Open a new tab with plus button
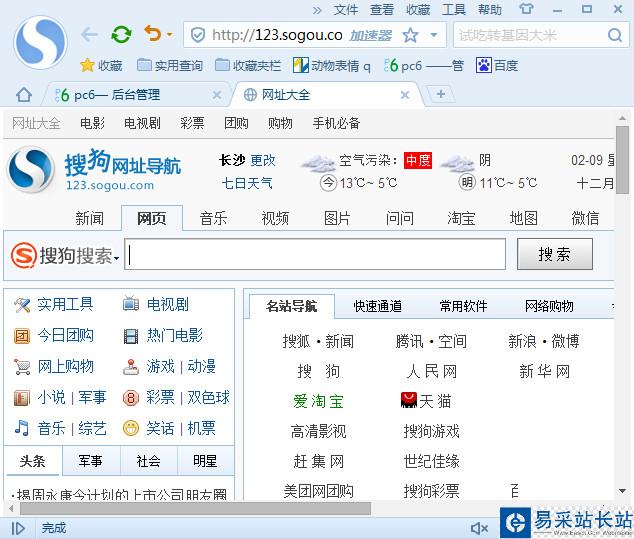Screen dimensions: 634x539 point(441,94)
